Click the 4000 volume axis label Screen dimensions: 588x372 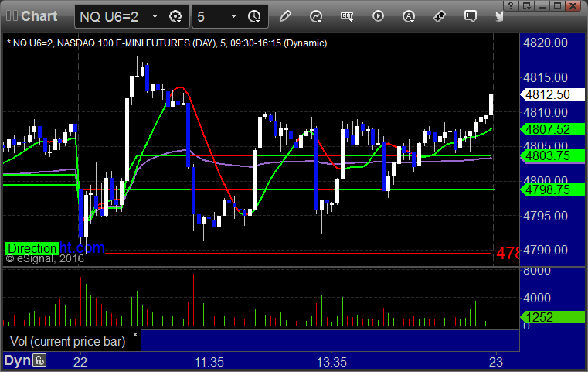(537, 298)
